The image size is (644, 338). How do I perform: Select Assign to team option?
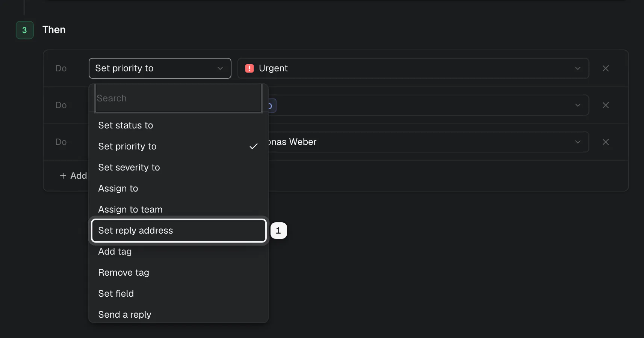pyautogui.click(x=178, y=210)
